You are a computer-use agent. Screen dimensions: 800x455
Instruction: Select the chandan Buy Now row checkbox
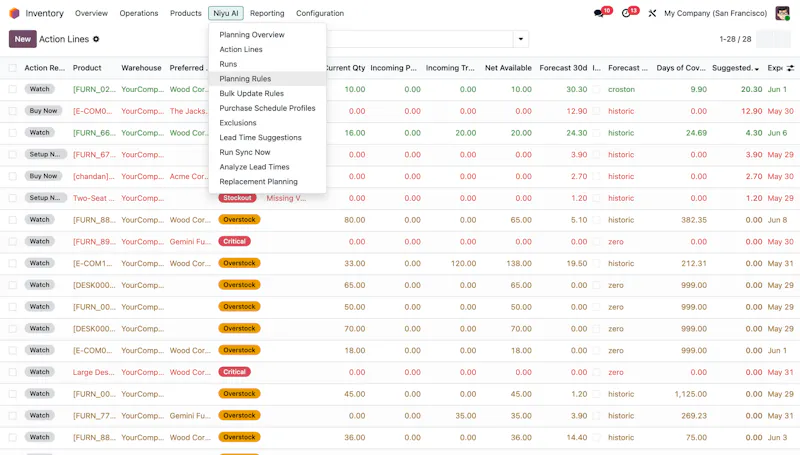tap(13, 176)
